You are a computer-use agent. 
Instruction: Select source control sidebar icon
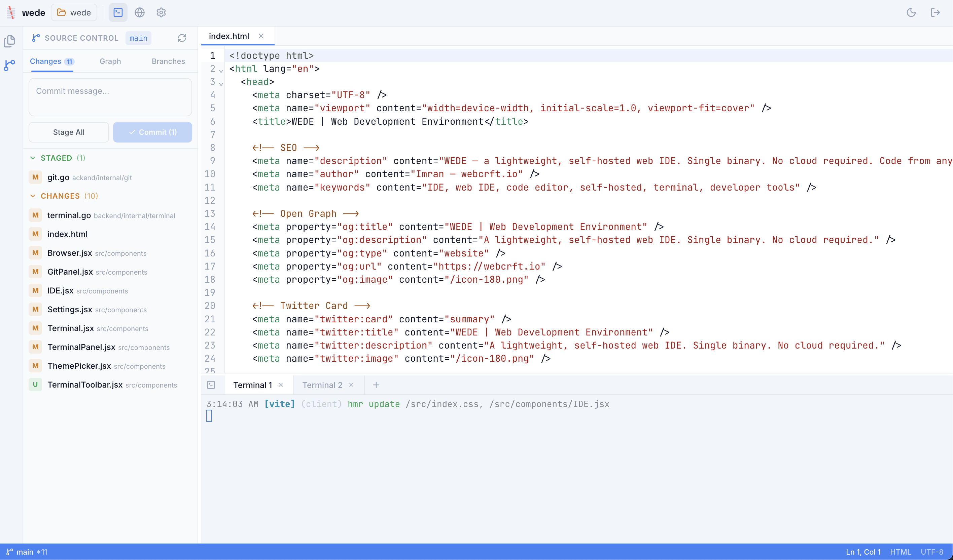tap(10, 65)
